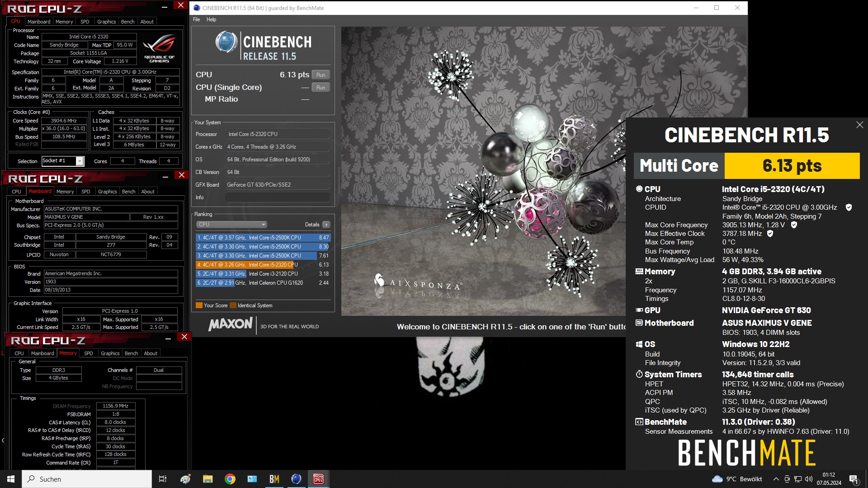Minimize the top ROG CPU-Z window
The height and width of the screenshot is (488, 868).
click(x=165, y=6)
